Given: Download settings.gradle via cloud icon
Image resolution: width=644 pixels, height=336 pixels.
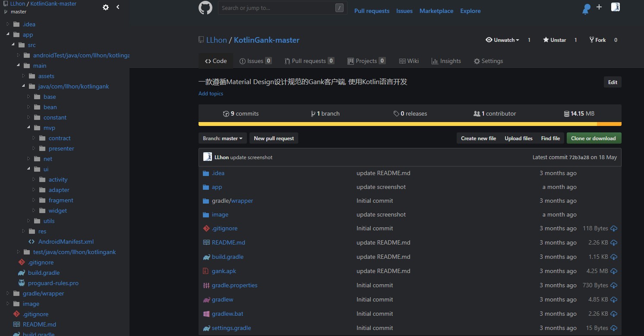Looking at the screenshot, I should tap(614, 328).
